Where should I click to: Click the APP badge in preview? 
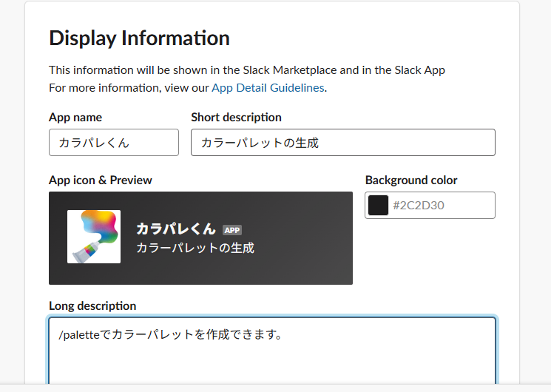click(x=232, y=230)
